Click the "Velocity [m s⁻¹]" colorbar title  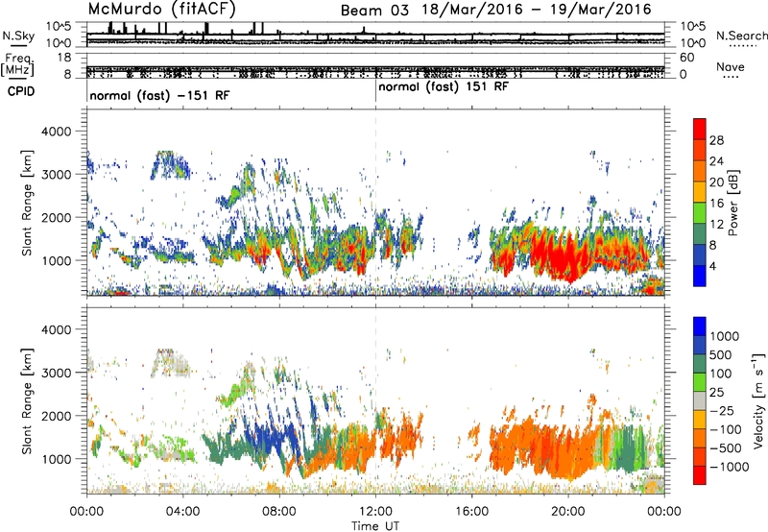coord(758,400)
